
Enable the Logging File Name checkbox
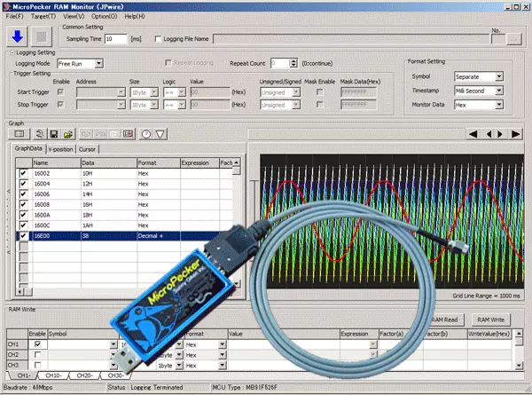[159, 40]
